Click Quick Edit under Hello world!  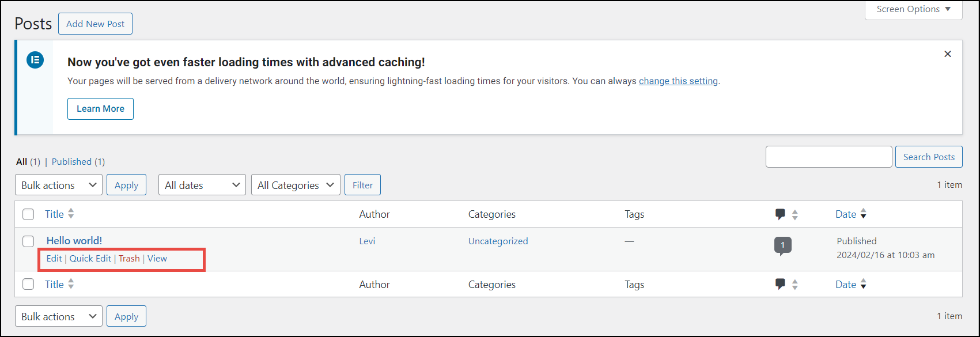click(90, 259)
